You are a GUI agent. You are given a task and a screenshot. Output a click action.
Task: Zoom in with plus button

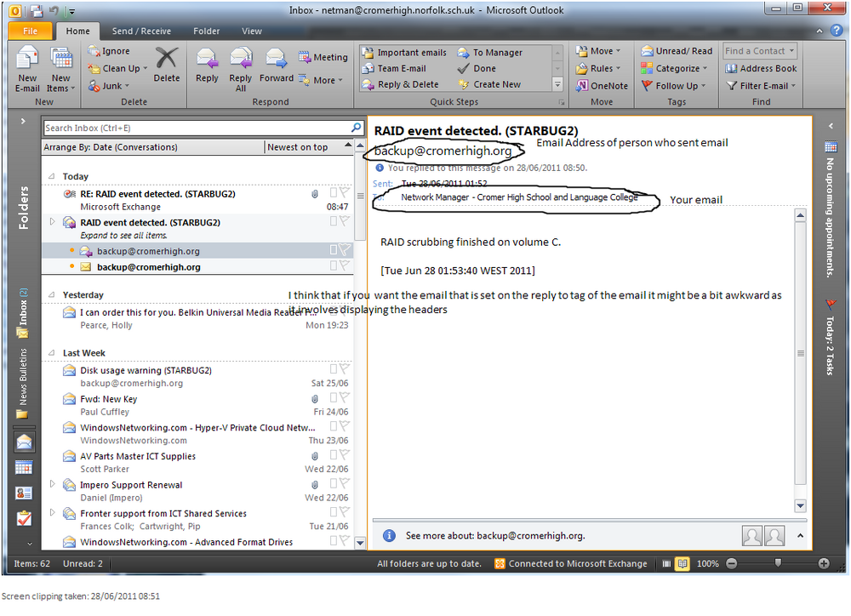[824, 563]
